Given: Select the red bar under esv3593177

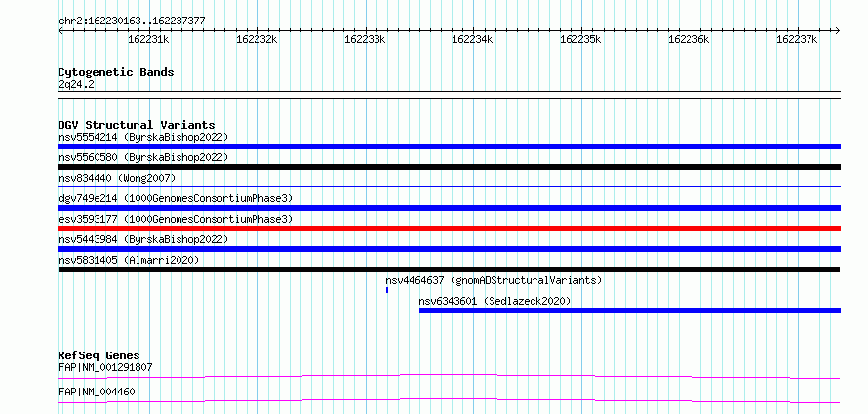Looking at the screenshot, I should pyautogui.click(x=449, y=228).
